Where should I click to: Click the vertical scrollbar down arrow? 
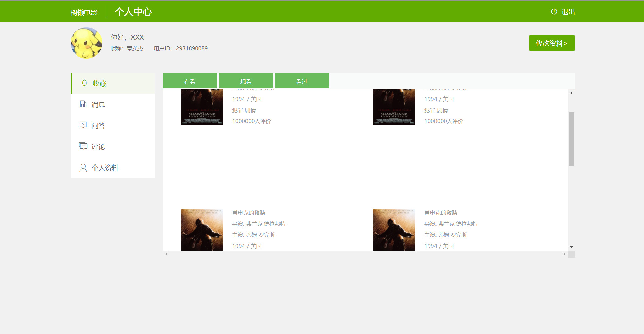click(571, 247)
